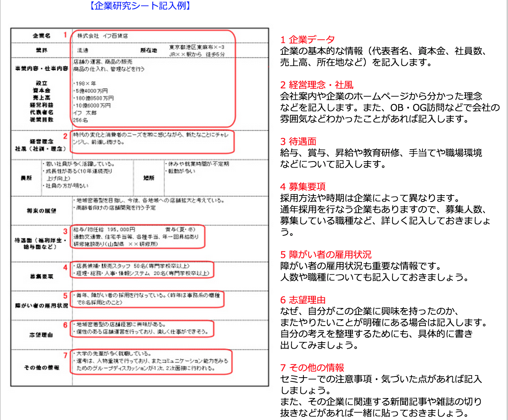Image resolution: width=508 pixels, height=420 pixels.
Task: Click the sentence starting "企業の基本的な情報"
Action: [x=383, y=57]
